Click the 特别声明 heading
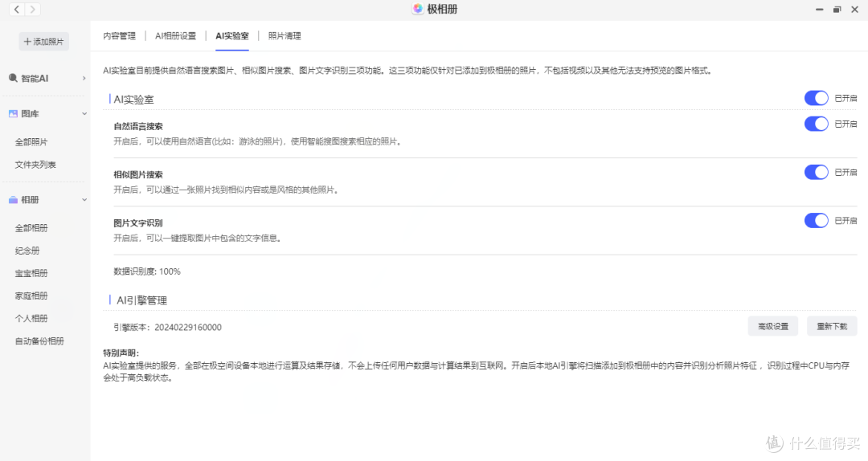Viewport: 868px width, 461px height. click(121, 353)
